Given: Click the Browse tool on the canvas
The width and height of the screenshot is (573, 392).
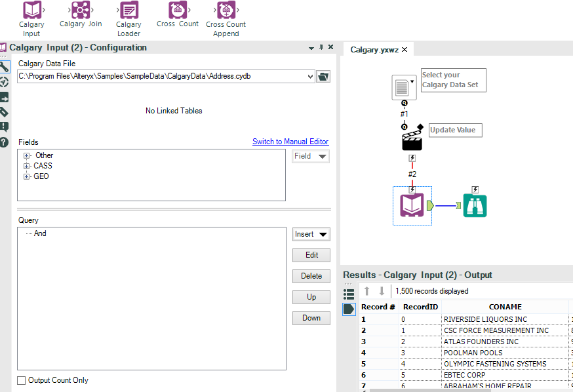Looking at the screenshot, I should tap(475, 205).
